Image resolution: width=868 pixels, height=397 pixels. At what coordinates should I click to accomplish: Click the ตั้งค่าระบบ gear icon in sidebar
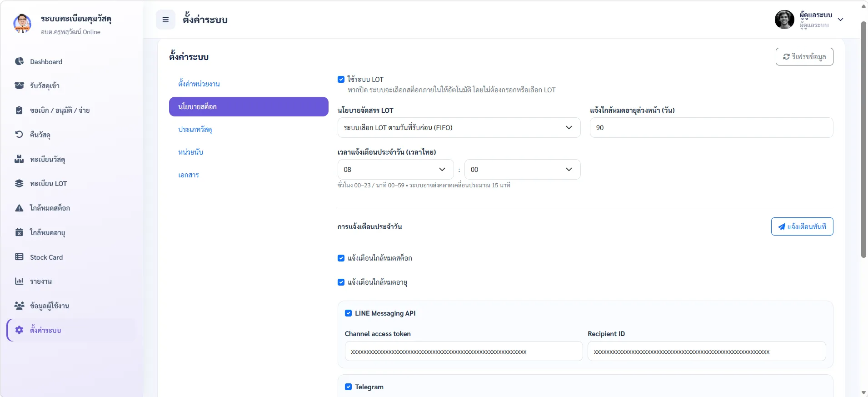[19, 330]
